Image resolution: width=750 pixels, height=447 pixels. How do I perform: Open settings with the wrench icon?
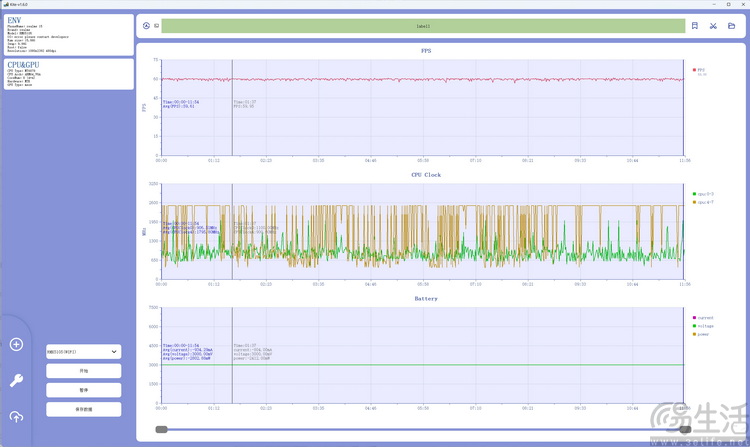click(x=16, y=380)
